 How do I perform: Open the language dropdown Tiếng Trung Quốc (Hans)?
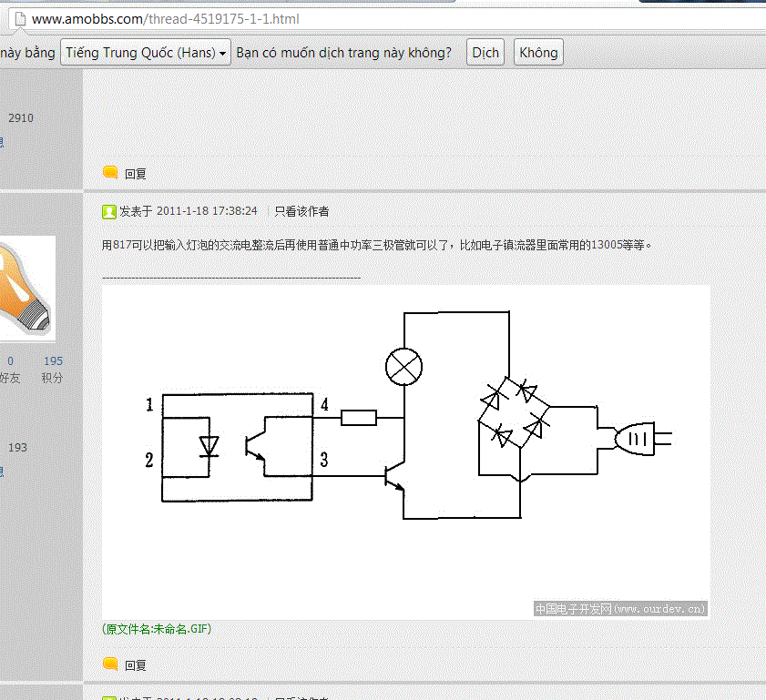[x=146, y=52]
